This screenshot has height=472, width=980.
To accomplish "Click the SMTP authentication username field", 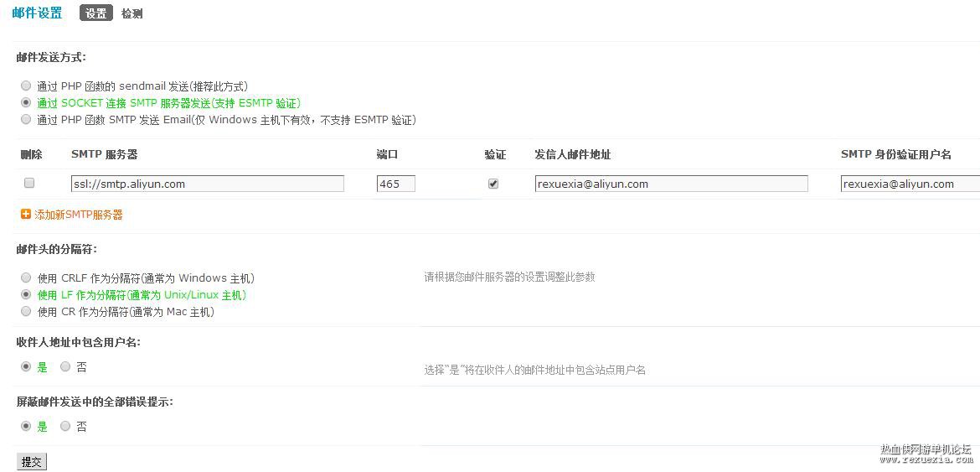I will click(910, 184).
